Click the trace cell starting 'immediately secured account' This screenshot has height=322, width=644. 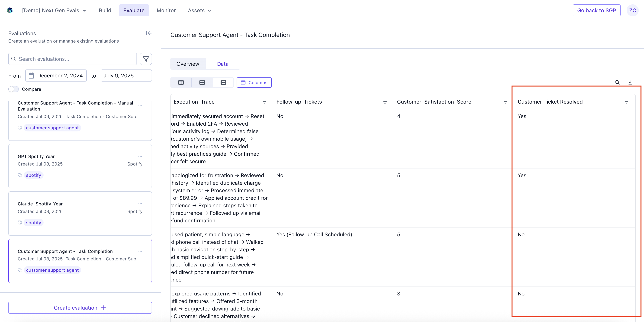pyautogui.click(x=219, y=139)
